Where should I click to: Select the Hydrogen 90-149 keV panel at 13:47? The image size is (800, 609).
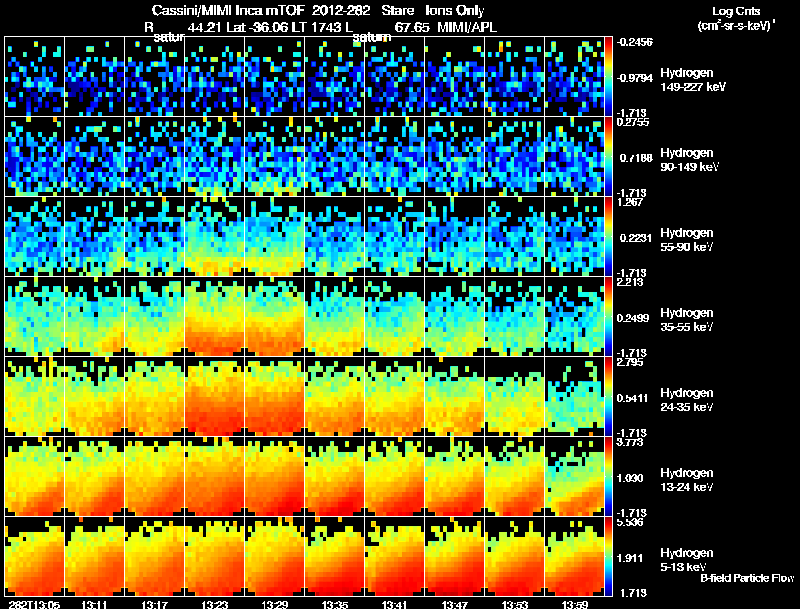pos(455,157)
